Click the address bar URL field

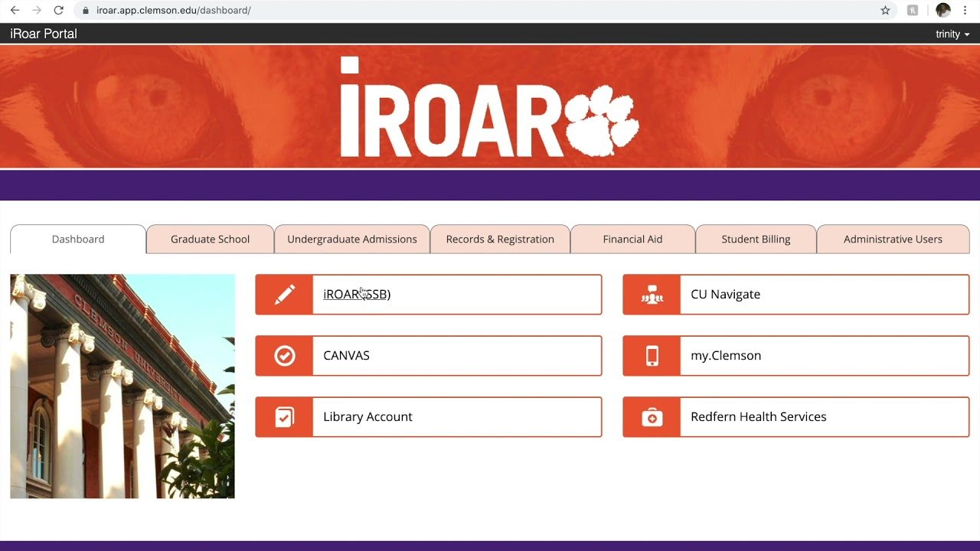475,11
